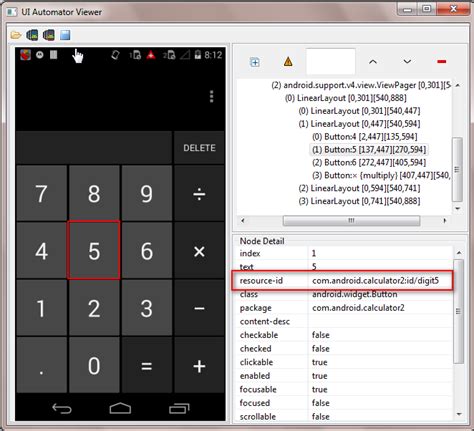Click the search input field above the tree

331,62
